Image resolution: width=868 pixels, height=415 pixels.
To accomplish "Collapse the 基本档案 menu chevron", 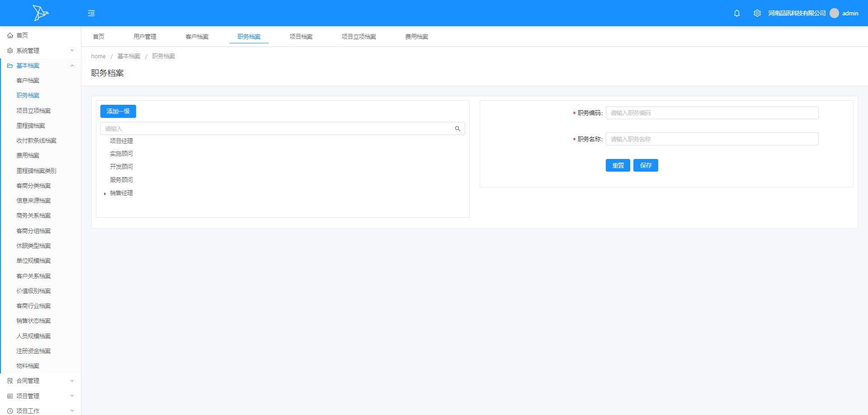I will (72, 65).
